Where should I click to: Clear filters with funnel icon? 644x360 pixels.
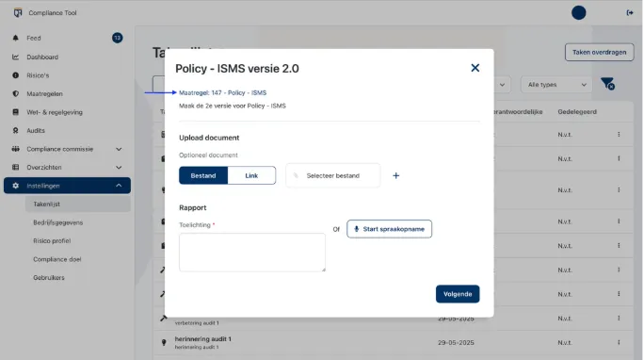point(607,84)
